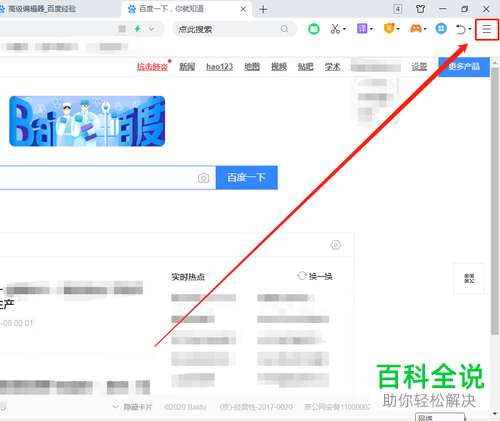Click the skin shirt icon in title bar
Screen dimensions: 500x421
pos(420,9)
